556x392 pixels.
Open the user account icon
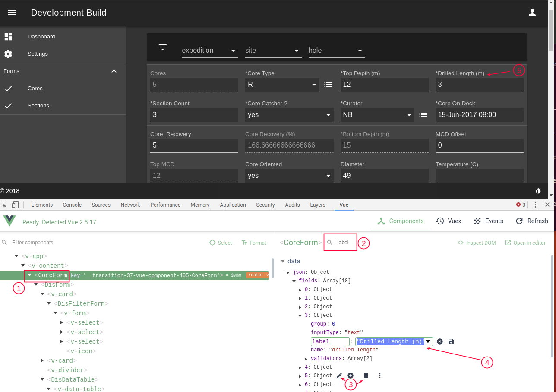click(532, 13)
